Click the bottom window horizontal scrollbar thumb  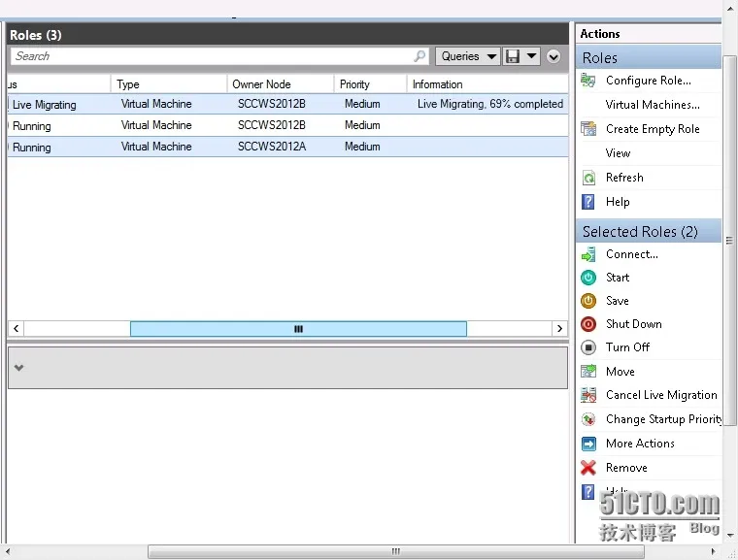click(x=396, y=551)
